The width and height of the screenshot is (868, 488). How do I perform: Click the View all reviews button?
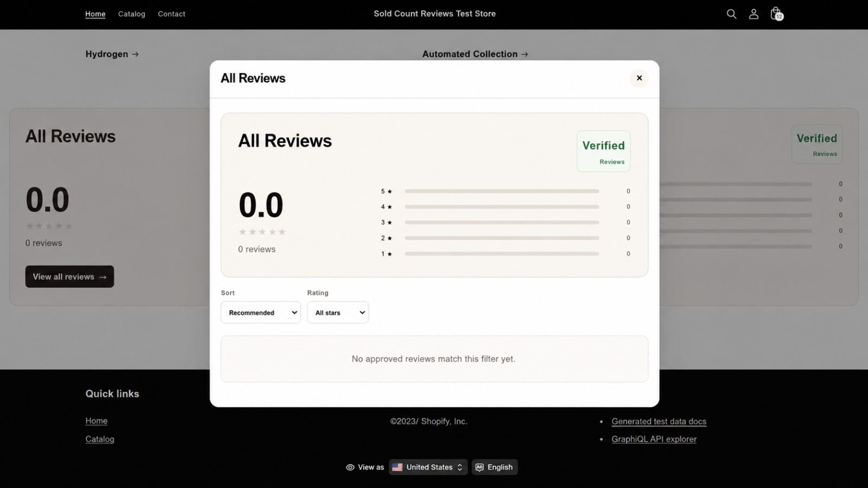69,277
